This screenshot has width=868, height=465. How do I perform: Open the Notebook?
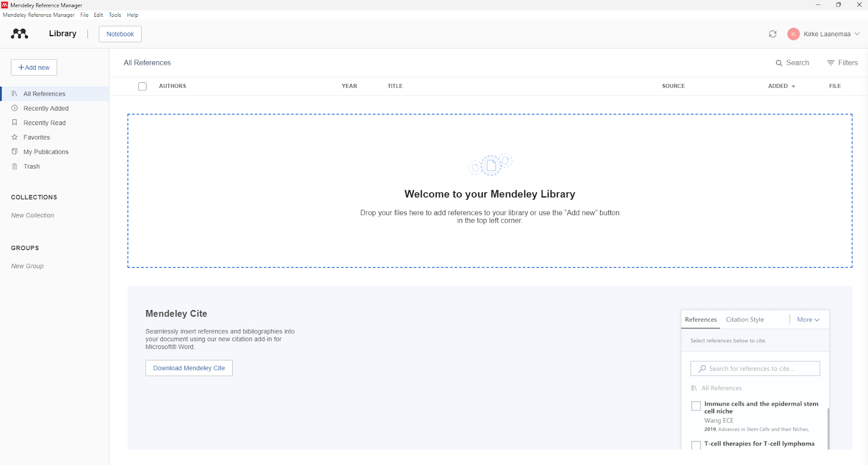coord(120,34)
